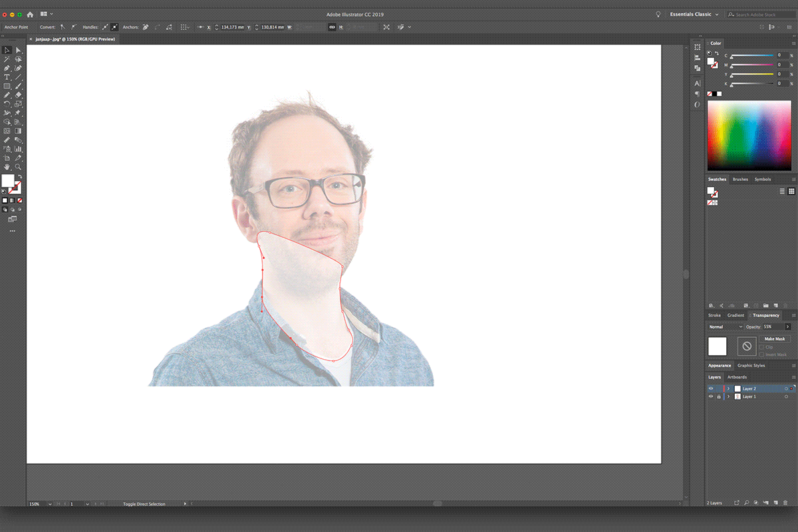Screen dimensions: 798x532
Task: Enable the Invert Mask checkbox
Action: point(761,354)
